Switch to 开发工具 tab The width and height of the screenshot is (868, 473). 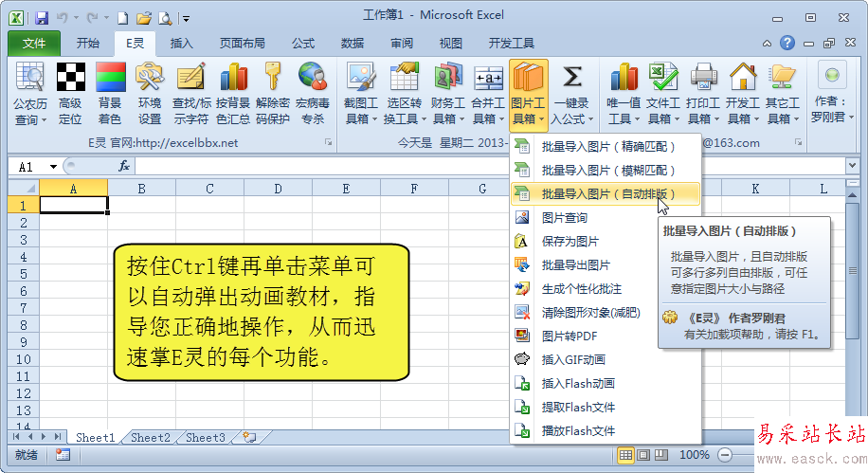pyautogui.click(x=511, y=44)
